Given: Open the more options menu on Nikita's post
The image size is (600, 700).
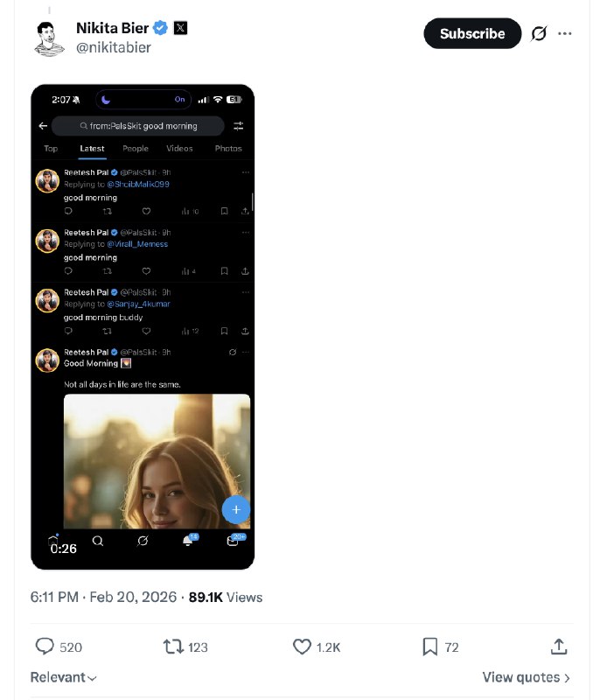Looking at the screenshot, I should click(565, 33).
